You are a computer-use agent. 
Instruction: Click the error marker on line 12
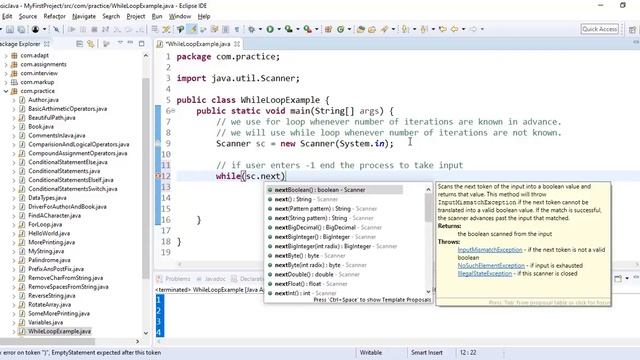pyautogui.click(x=158, y=176)
